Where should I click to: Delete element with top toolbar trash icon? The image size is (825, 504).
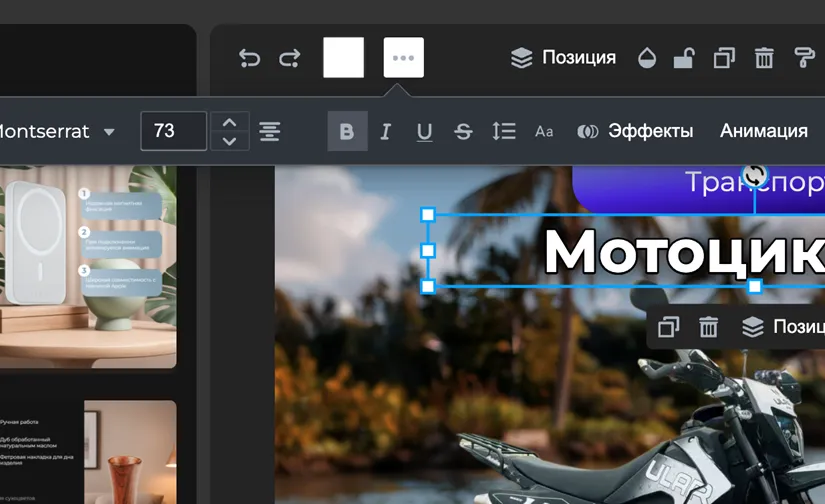point(764,58)
